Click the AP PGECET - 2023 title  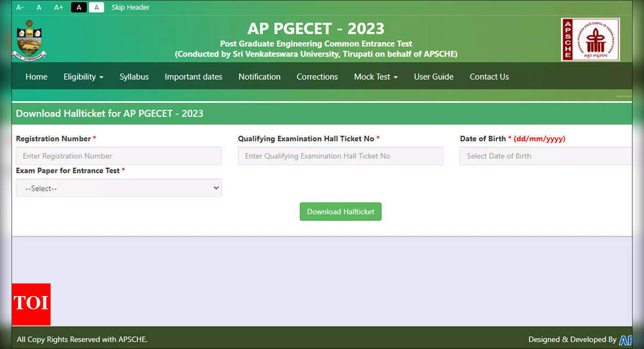316,28
